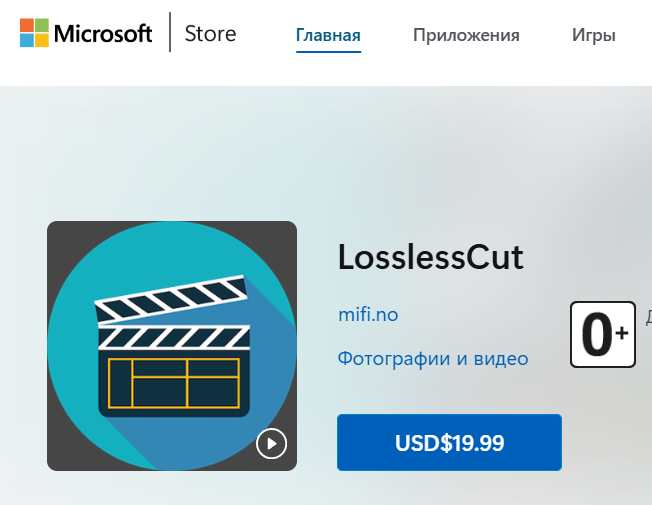The height and width of the screenshot is (505, 652).
Task: Click the plus sign in rating badge
Action: click(622, 333)
